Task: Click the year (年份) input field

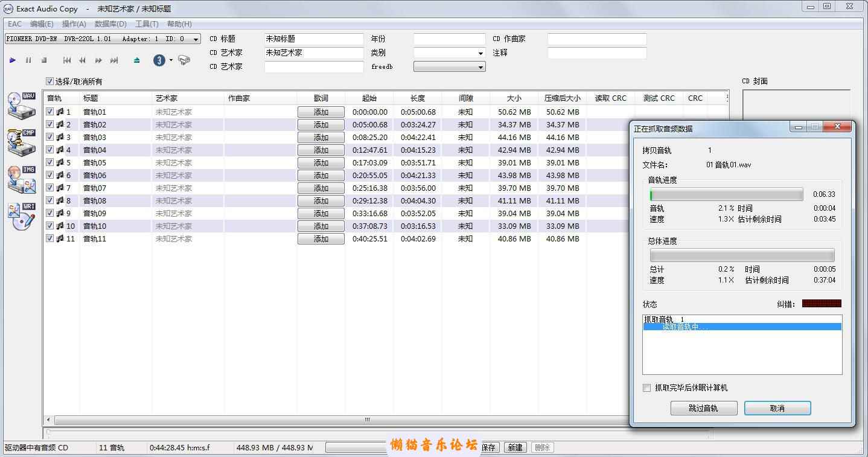Action: [x=449, y=39]
